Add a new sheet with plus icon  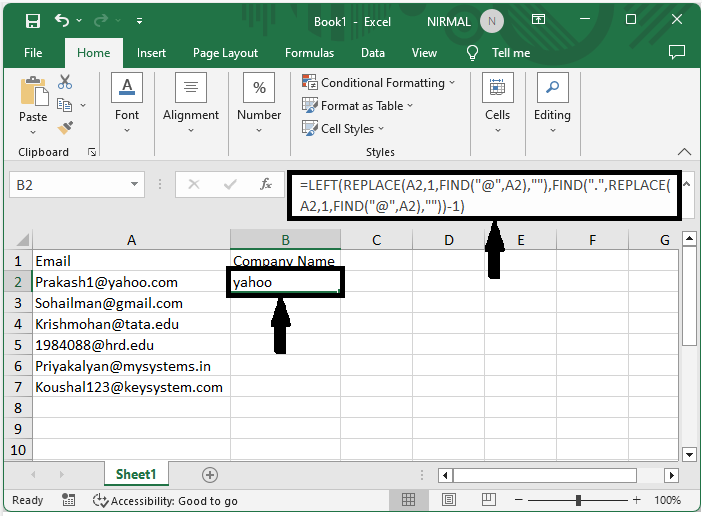coord(210,475)
